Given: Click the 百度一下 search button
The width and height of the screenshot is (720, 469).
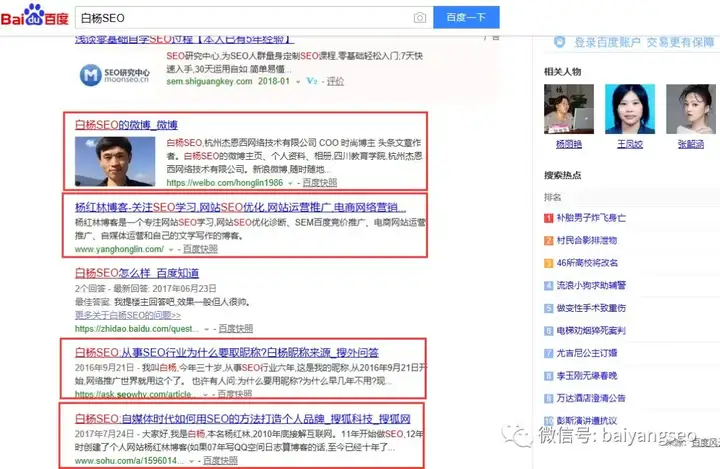Looking at the screenshot, I should [x=466, y=17].
